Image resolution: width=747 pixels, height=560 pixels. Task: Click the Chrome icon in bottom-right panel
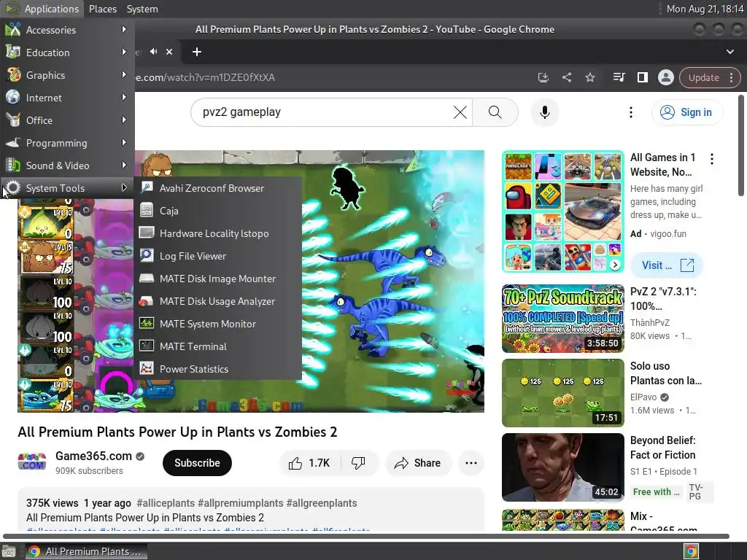tap(691, 551)
